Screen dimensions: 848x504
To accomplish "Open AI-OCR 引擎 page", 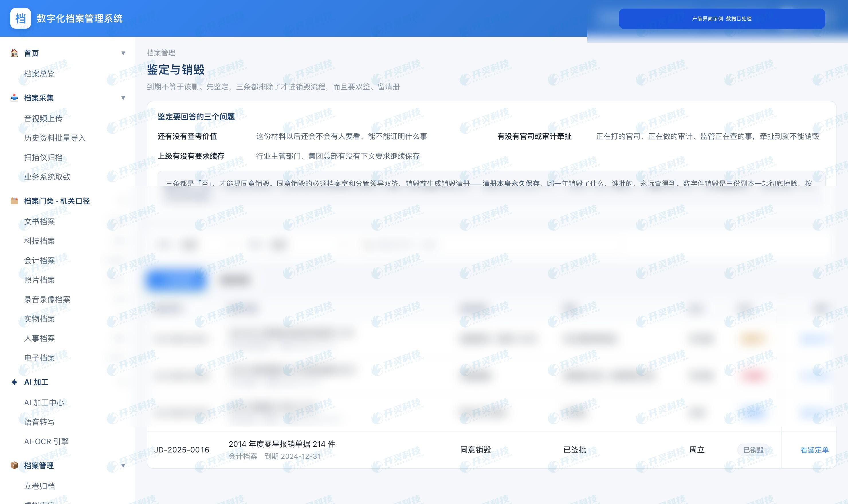I will click(46, 442).
